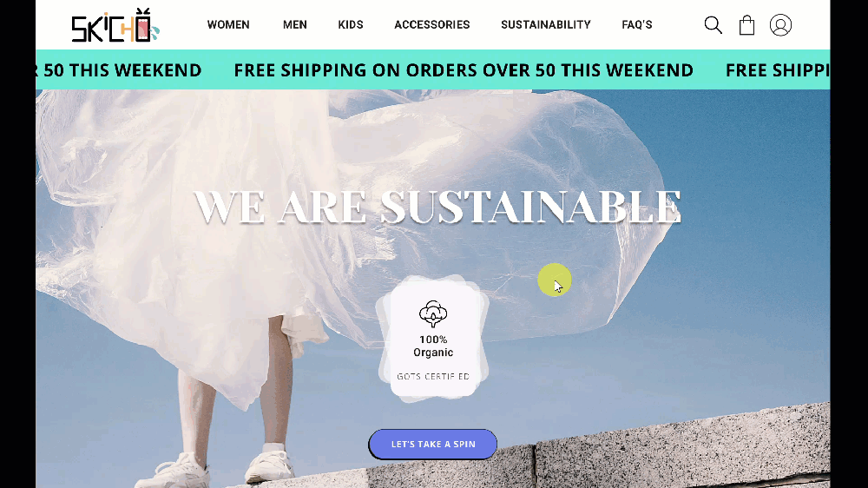Open the WOMEN menu

pos(228,25)
